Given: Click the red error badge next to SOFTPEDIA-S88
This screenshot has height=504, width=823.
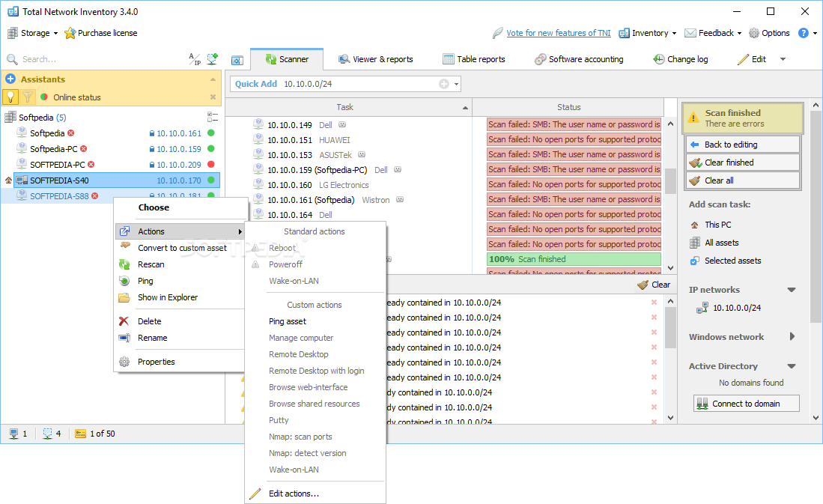Looking at the screenshot, I should 95,195.
